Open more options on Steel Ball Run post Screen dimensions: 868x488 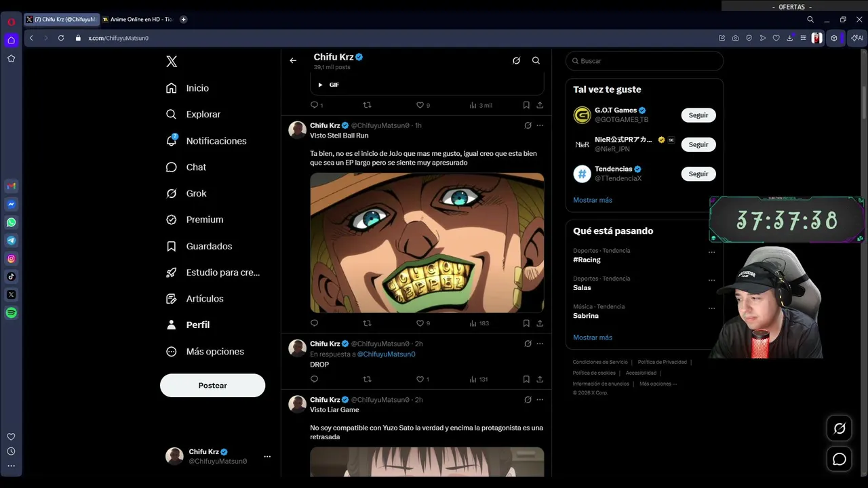pos(540,125)
